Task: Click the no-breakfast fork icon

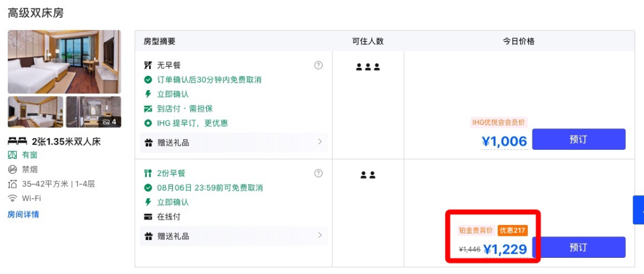Action: pos(148,66)
